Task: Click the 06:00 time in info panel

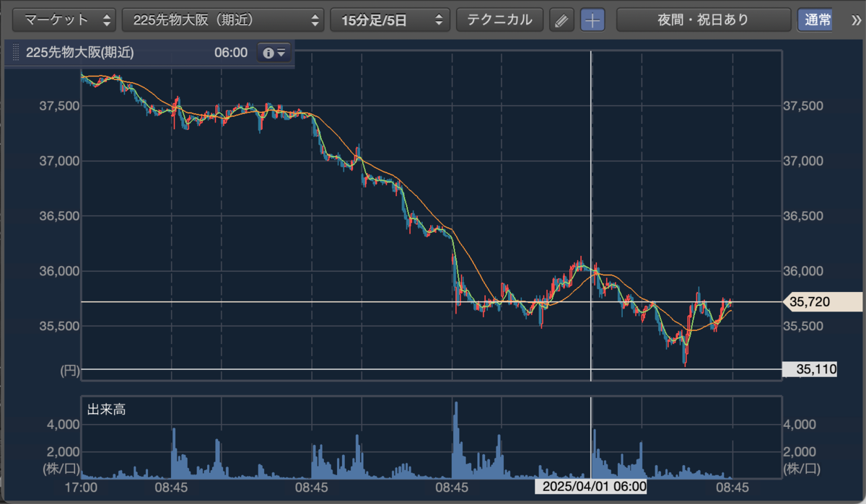Action: click(231, 53)
